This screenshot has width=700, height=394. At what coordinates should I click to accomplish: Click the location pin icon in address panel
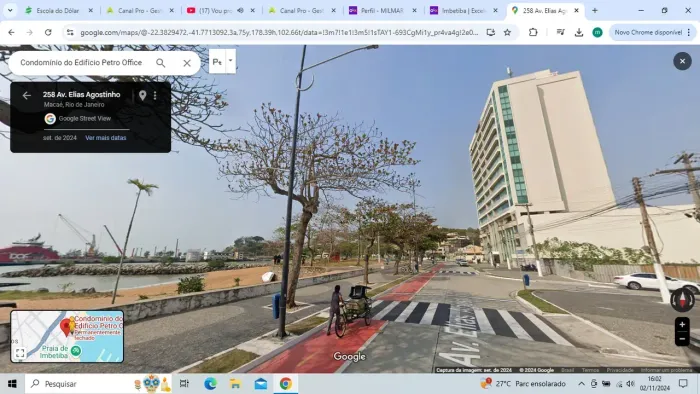coord(142,95)
